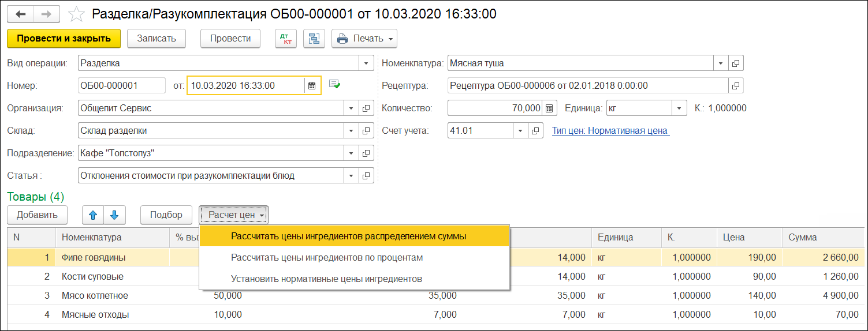This screenshot has height=331, width=868.
Task: Choose Установить нормативные цены ингредиентов
Action: click(326, 279)
